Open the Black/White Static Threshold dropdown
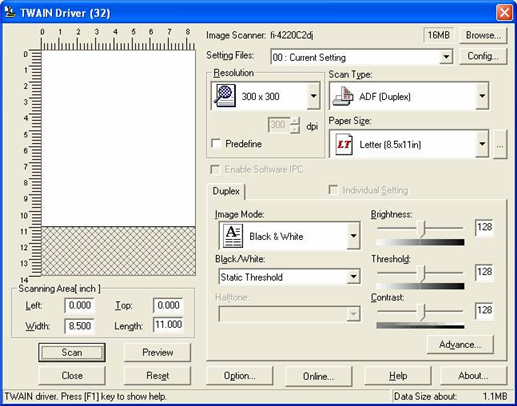Image resolution: width=517 pixels, height=406 pixels. (353, 277)
